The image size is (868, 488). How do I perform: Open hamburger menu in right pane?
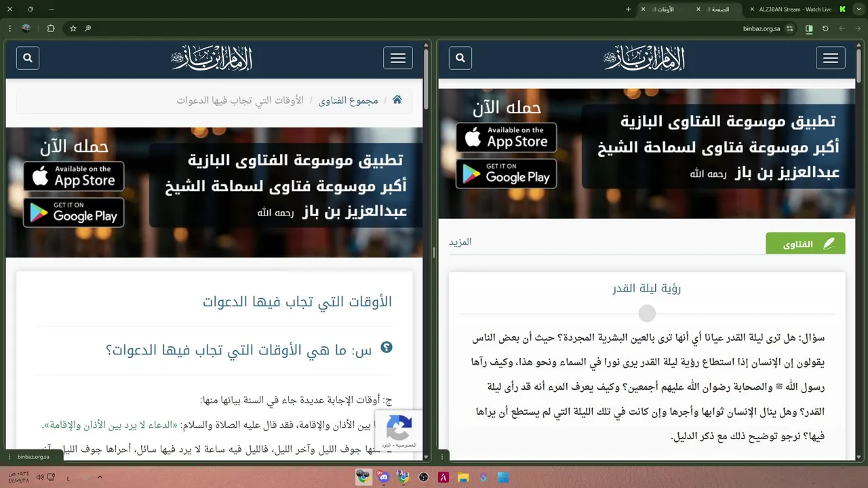click(x=831, y=58)
